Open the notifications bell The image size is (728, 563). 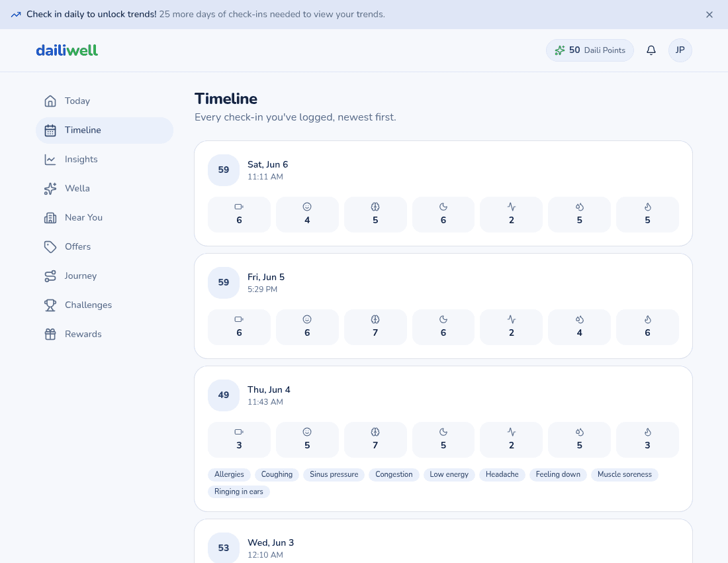click(x=651, y=50)
